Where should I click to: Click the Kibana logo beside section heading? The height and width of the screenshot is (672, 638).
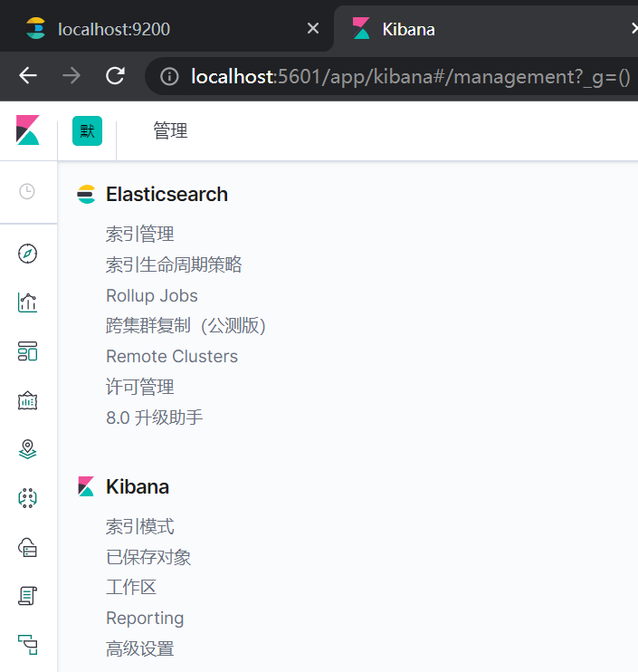pyautogui.click(x=86, y=486)
